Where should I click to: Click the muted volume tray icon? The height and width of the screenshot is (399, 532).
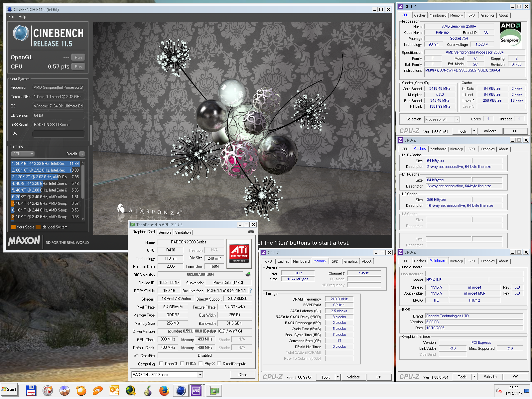pyautogui.click(x=499, y=391)
